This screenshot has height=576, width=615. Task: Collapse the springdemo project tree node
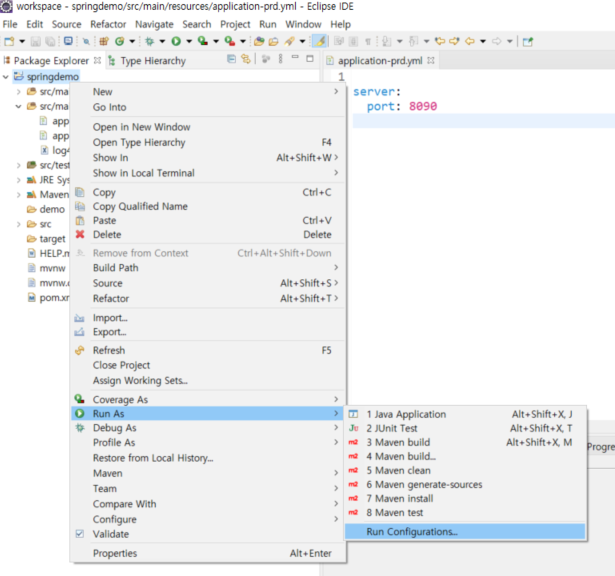point(6,77)
